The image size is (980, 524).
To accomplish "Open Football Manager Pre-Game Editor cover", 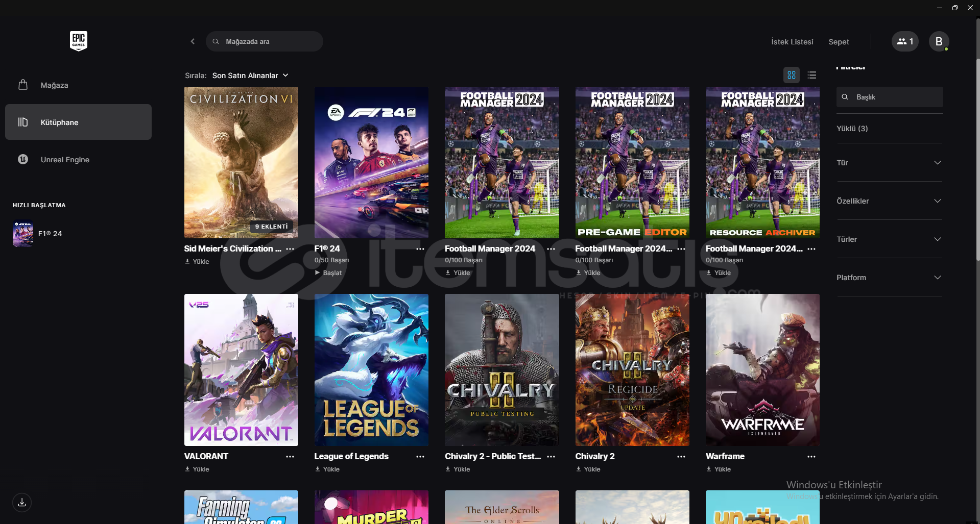I will click(x=632, y=163).
